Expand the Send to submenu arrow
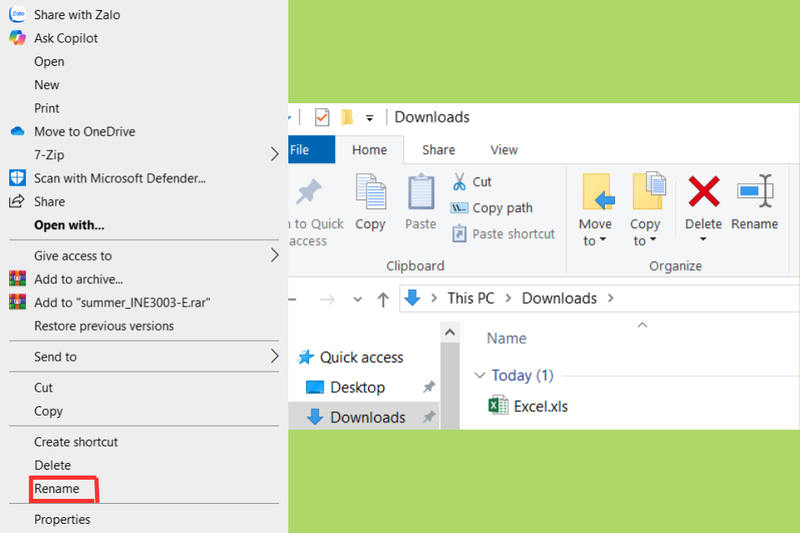This screenshot has height=533, width=800. (x=274, y=356)
